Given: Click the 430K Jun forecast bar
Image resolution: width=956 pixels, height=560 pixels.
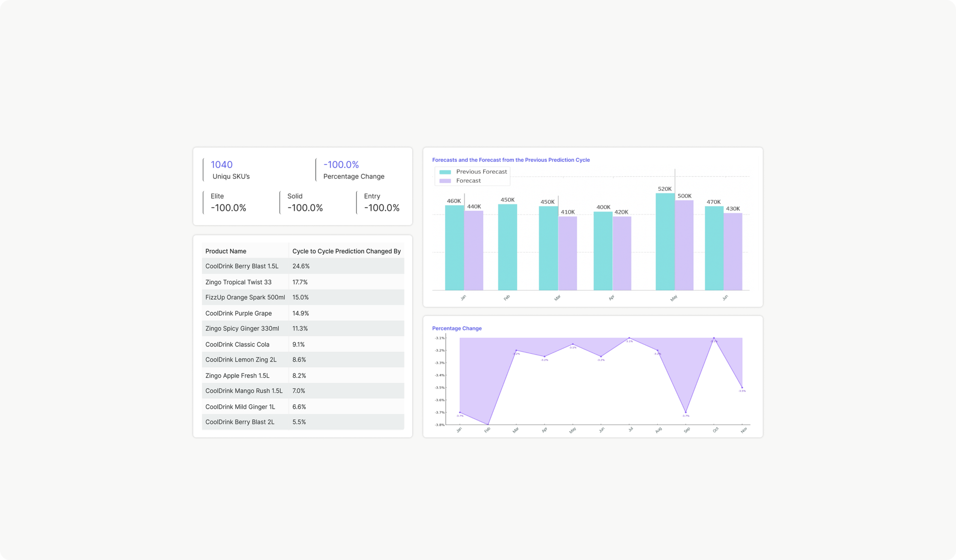Looking at the screenshot, I should point(733,252).
